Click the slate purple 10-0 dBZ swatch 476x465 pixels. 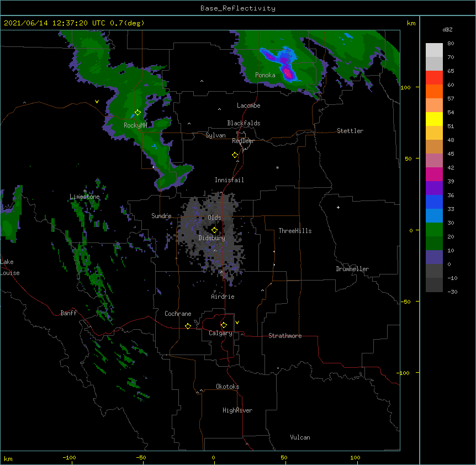tap(434, 257)
